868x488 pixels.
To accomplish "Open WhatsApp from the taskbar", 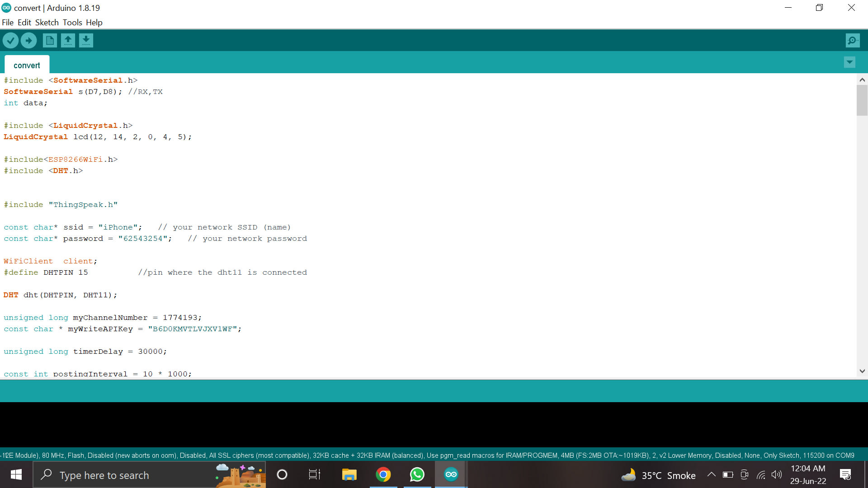I will click(x=417, y=474).
